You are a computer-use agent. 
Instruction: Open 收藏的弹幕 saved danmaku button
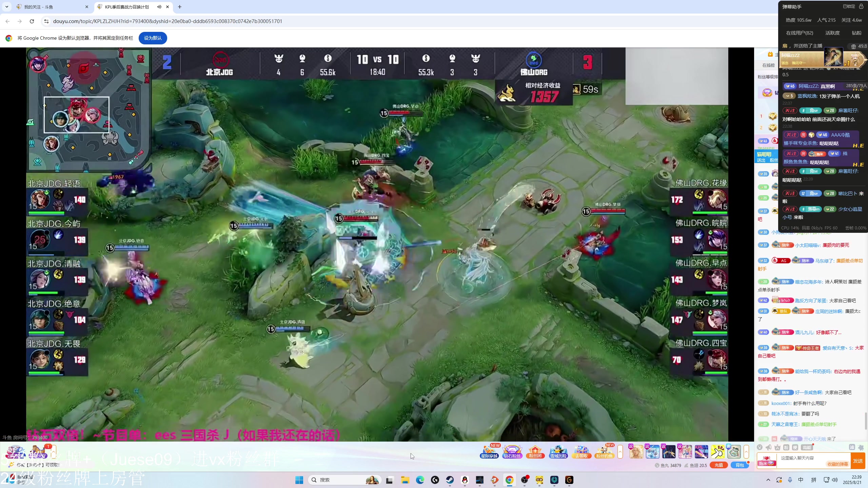[837, 464]
